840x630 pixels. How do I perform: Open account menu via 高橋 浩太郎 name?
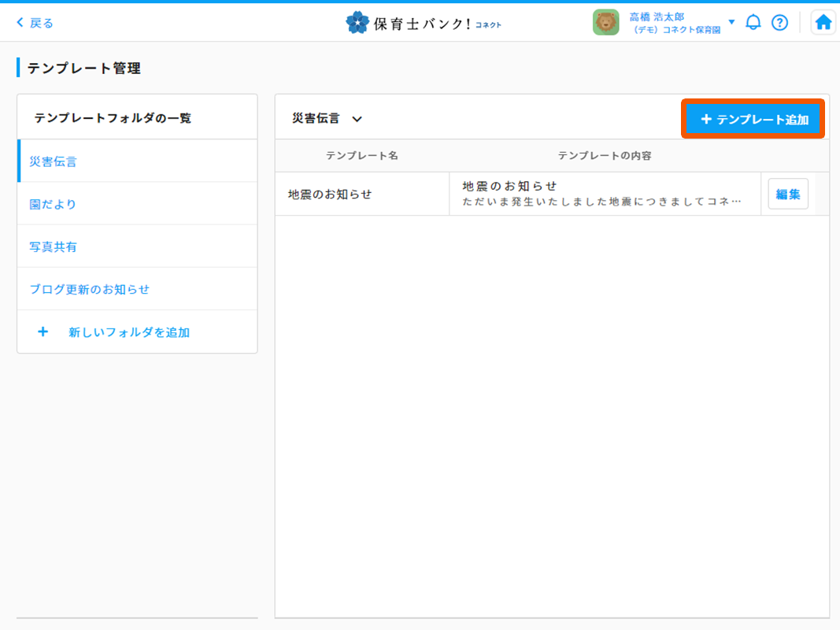657,17
